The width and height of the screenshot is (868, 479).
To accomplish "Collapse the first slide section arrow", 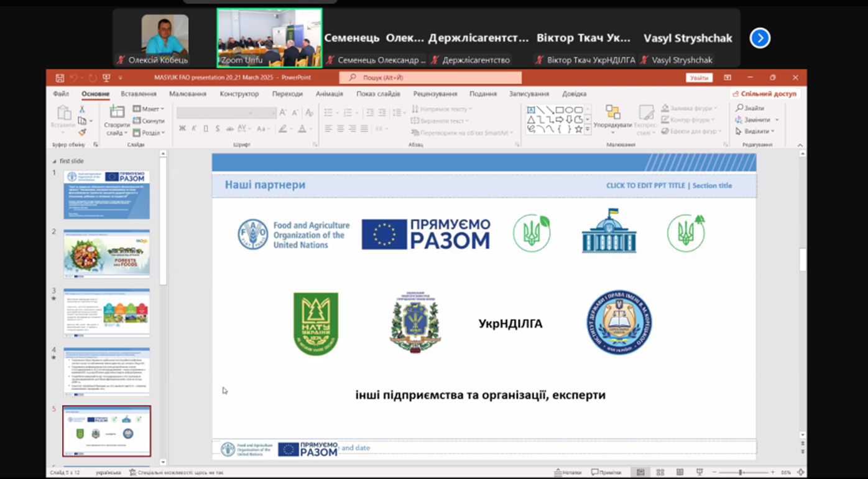I will coord(54,161).
